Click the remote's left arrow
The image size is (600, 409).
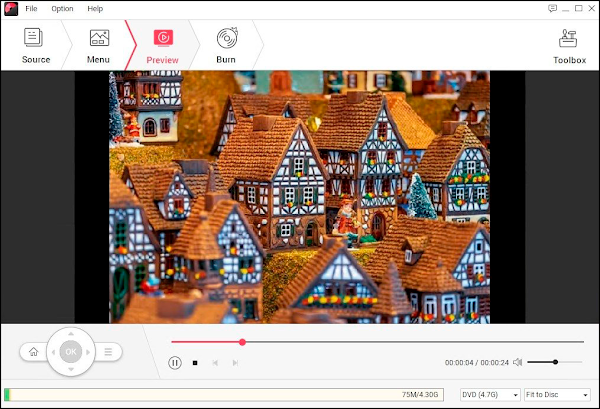pyautogui.click(x=53, y=352)
